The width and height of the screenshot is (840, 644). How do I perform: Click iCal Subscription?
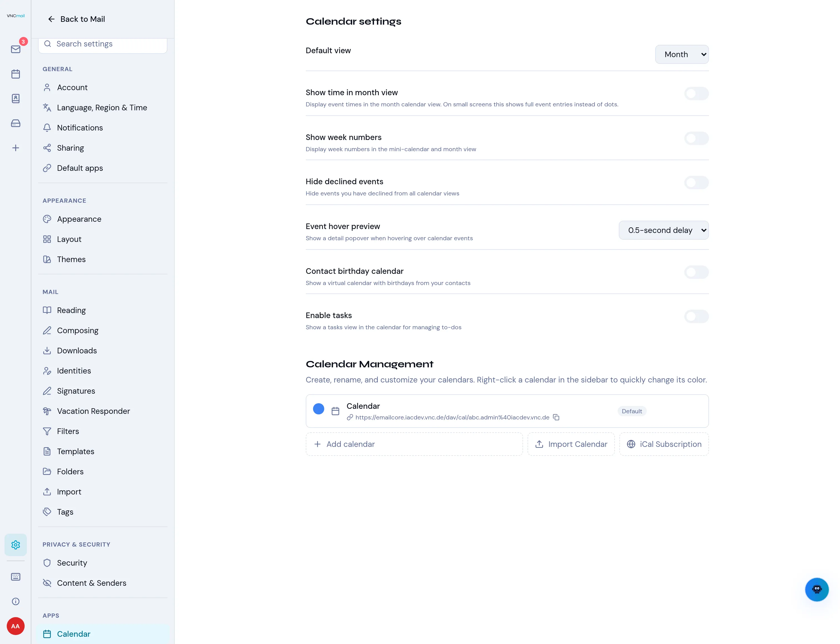click(664, 444)
